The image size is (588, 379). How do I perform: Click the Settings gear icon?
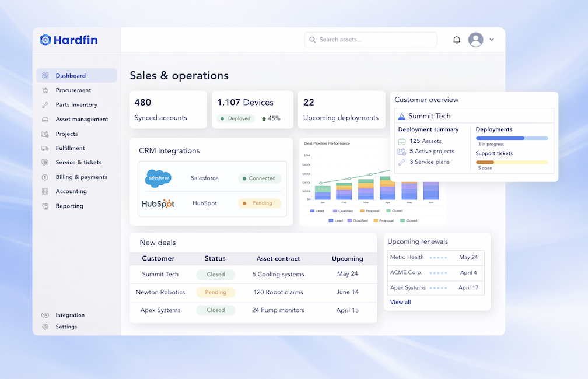coord(45,327)
